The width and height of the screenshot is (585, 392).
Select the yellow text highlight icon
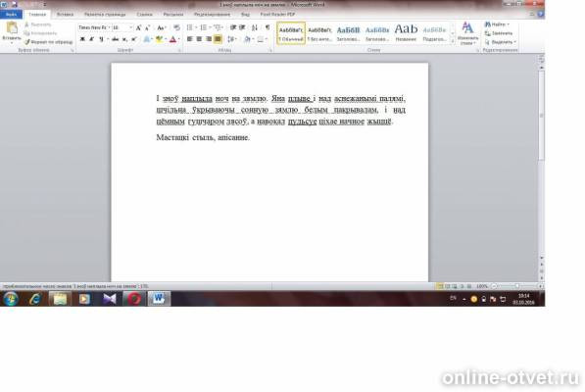160,39
